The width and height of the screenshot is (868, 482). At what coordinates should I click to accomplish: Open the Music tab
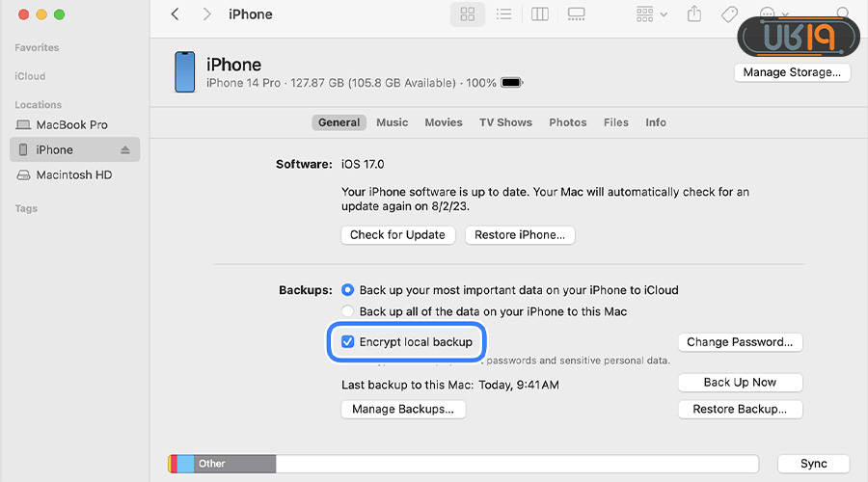(x=392, y=122)
